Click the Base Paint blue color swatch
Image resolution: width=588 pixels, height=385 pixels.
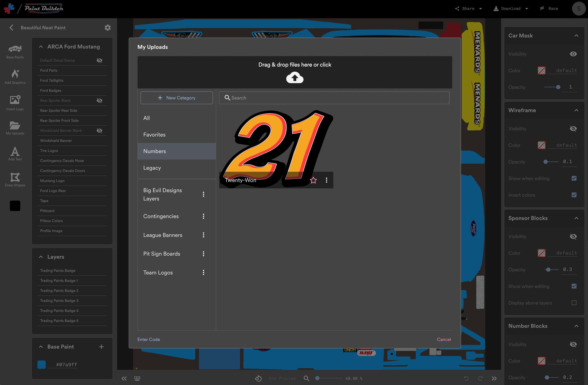point(41,364)
